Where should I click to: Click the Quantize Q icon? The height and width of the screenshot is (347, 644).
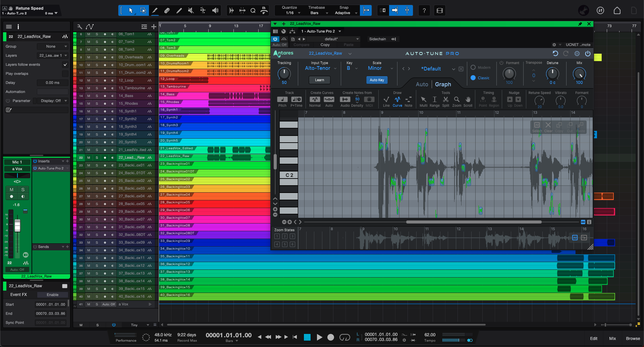pos(253,10)
